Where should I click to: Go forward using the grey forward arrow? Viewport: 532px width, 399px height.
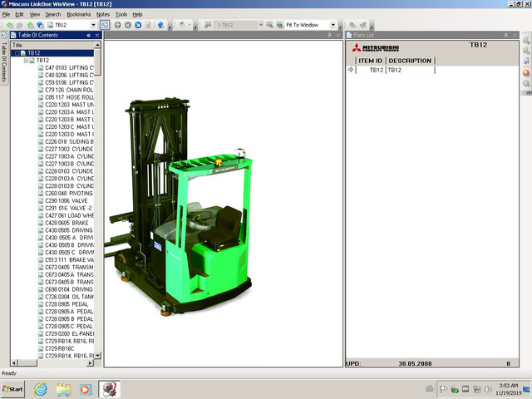pos(20,25)
